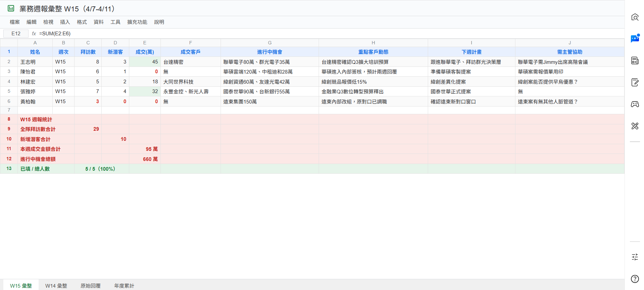
Task: Open the 擴充功能 menu
Action: click(137, 22)
